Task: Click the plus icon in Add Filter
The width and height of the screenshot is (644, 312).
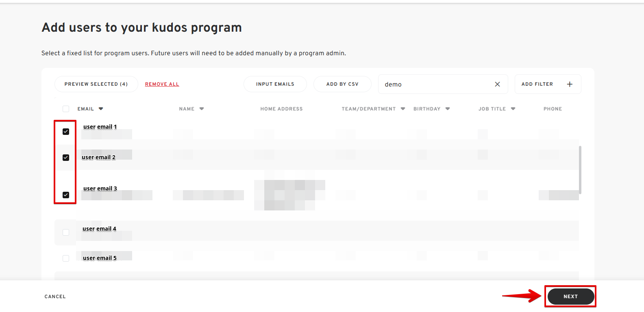Action: [x=570, y=84]
